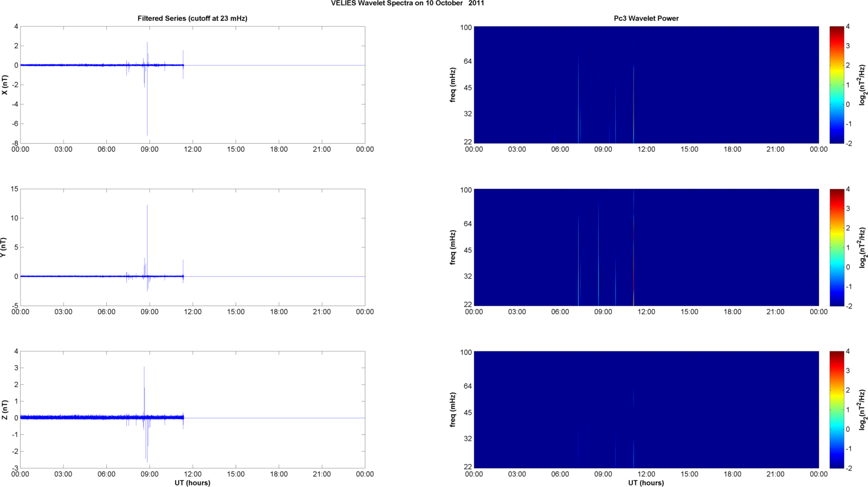Click the '22' frequency tick on the middle wavelet plot
This screenshot has height=487, width=868.
pos(468,304)
